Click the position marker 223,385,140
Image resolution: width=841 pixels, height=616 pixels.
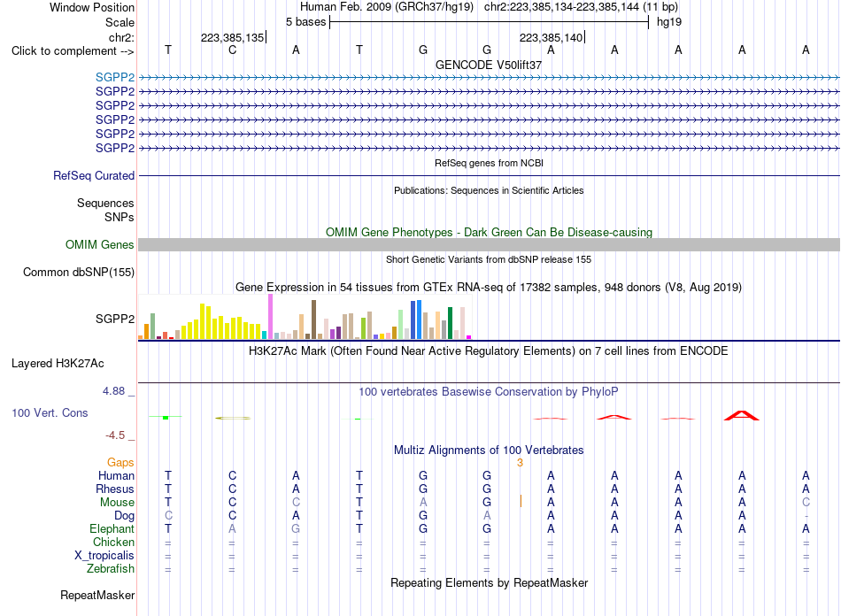click(552, 37)
